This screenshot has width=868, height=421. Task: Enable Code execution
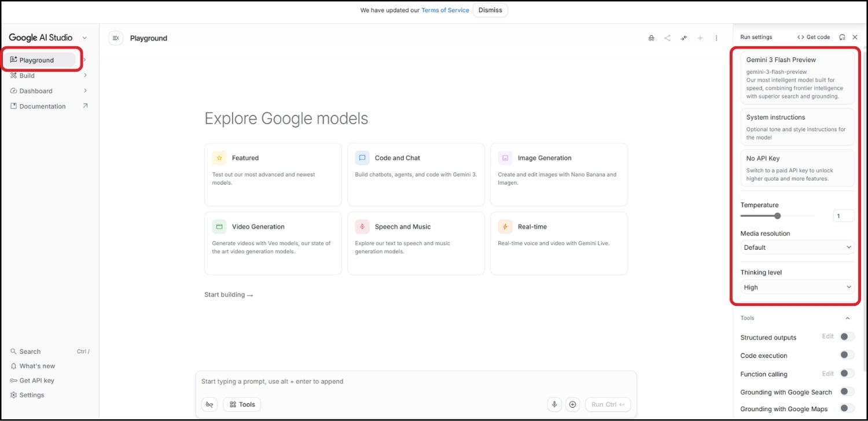(845, 354)
